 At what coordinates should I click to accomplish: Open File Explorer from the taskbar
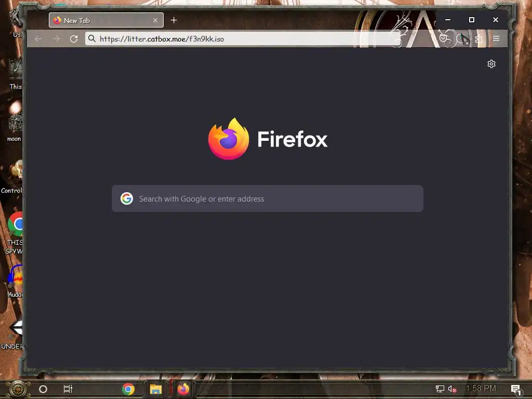tap(156, 389)
